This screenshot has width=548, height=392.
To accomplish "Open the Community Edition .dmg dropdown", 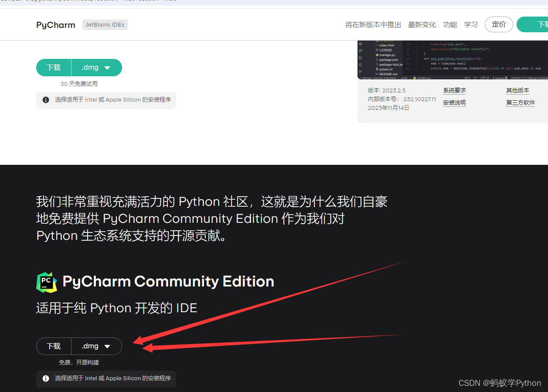I will (96, 346).
